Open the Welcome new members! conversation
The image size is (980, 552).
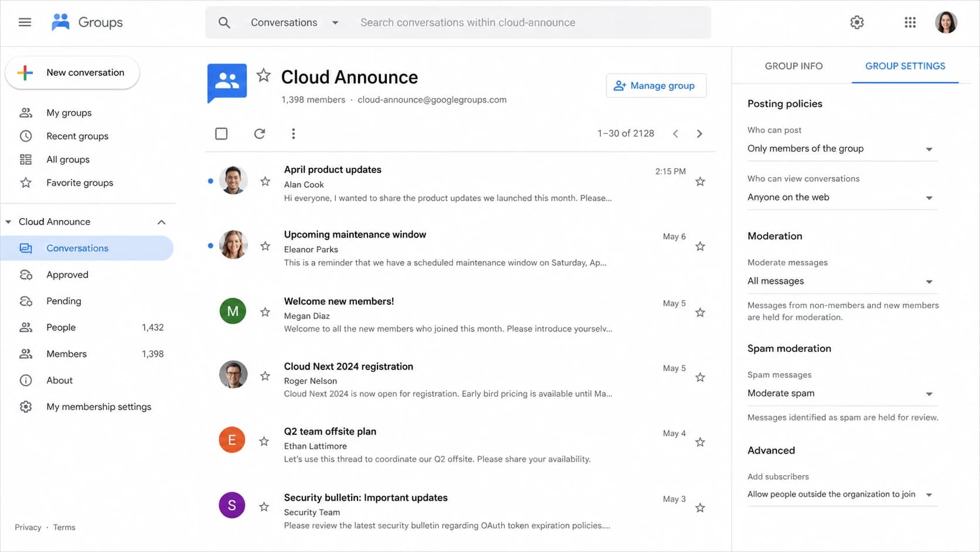point(339,302)
